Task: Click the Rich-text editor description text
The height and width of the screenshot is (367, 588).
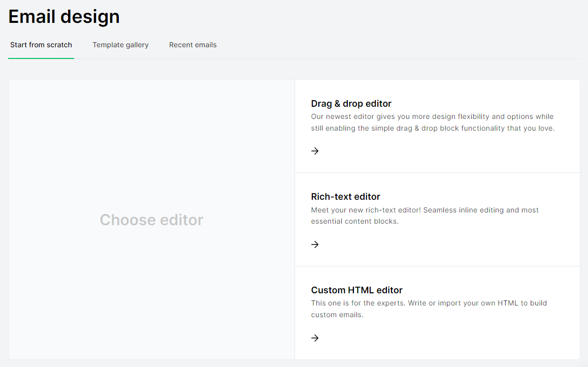Action: pyautogui.click(x=424, y=216)
